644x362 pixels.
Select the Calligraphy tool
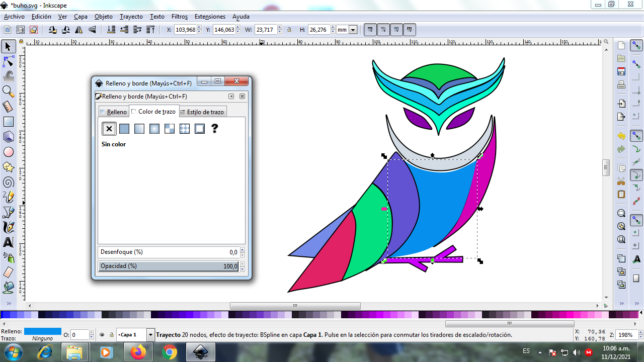tap(8, 227)
